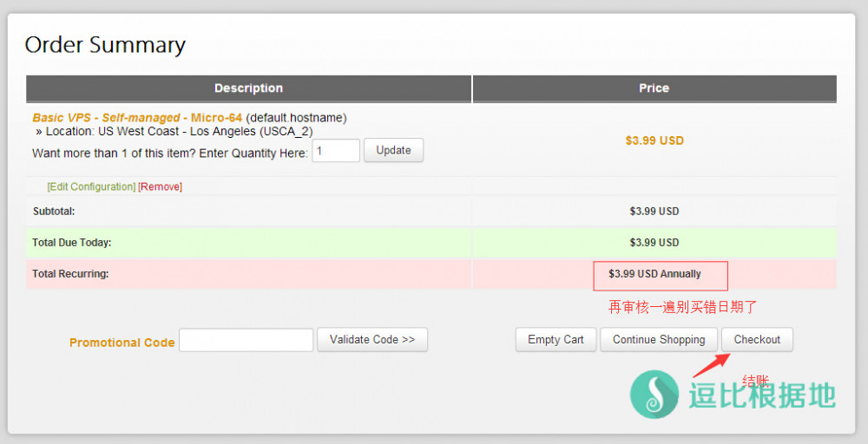This screenshot has width=868, height=444.
Task: Click the orange Promotional Code label
Action: 122,343
